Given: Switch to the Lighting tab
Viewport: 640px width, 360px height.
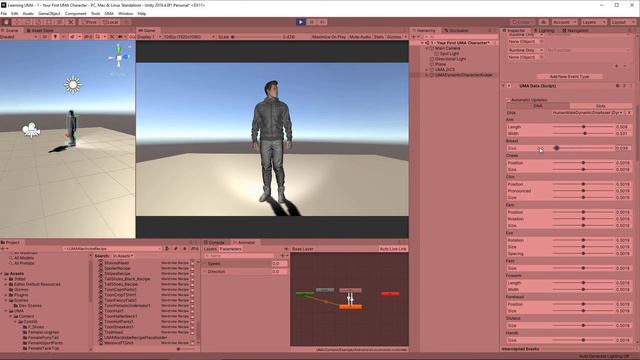Looking at the screenshot, I should click(x=544, y=31).
